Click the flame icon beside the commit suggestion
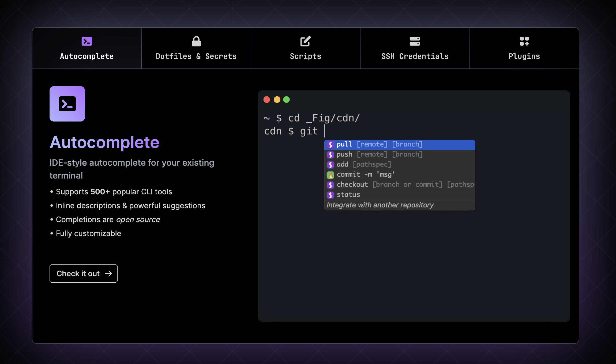616x364 pixels. (x=331, y=174)
